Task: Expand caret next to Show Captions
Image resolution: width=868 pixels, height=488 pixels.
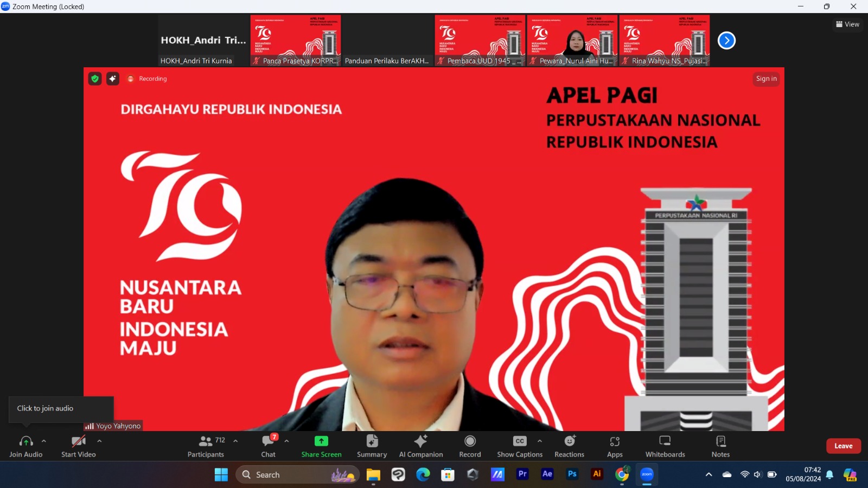Action: point(540,441)
